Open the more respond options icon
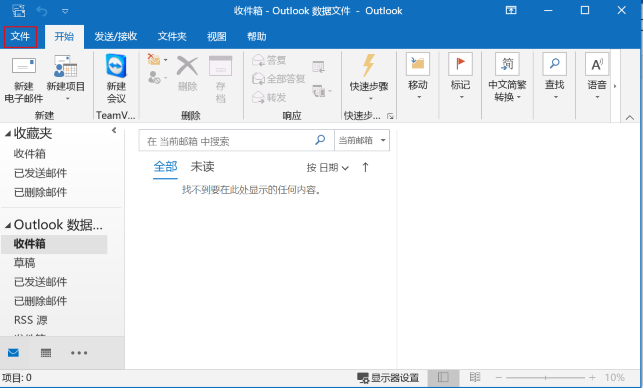The height and width of the screenshot is (388, 643). click(321, 91)
